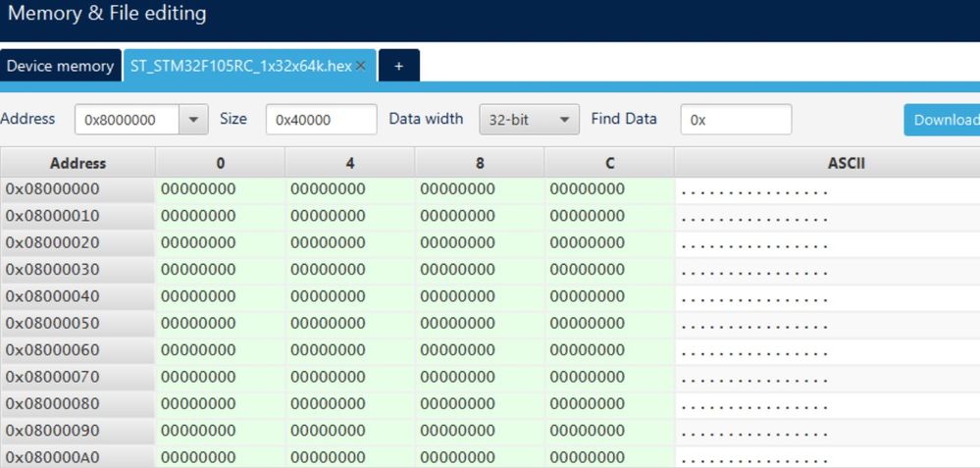Select cell at 0x08000070 column C
Viewport: 980px width, 468px height.
click(609, 378)
